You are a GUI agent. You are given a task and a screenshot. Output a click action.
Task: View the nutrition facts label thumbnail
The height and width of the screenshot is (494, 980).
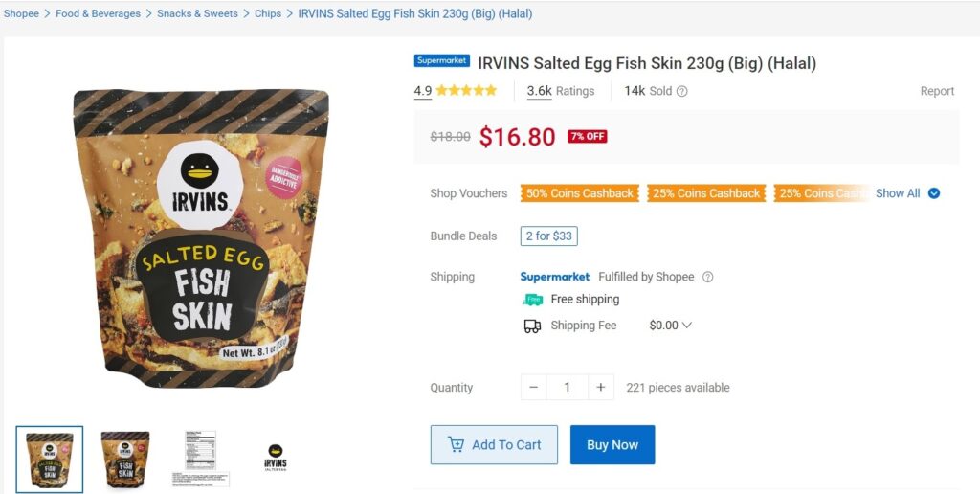(x=200, y=459)
